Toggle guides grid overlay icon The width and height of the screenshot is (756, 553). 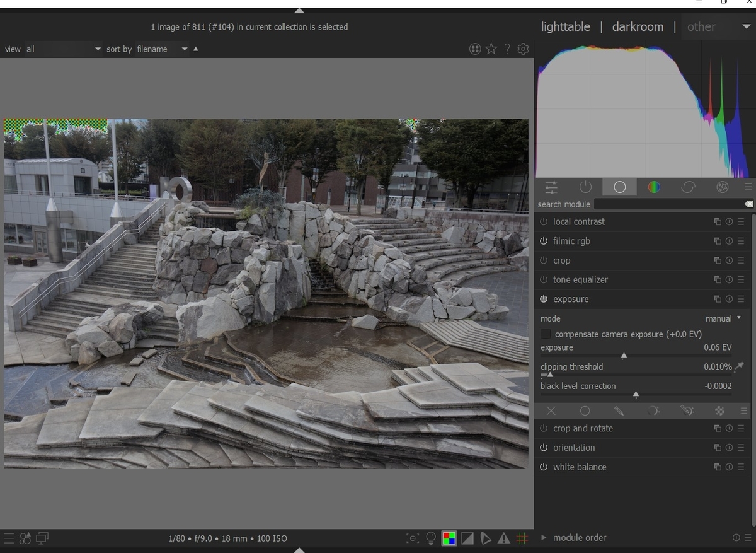pos(522,538)
